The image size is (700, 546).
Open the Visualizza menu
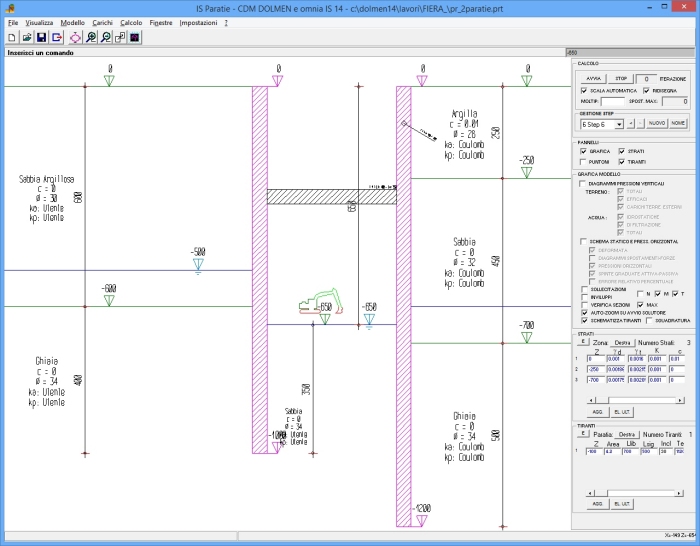click(x=39, y=23)
